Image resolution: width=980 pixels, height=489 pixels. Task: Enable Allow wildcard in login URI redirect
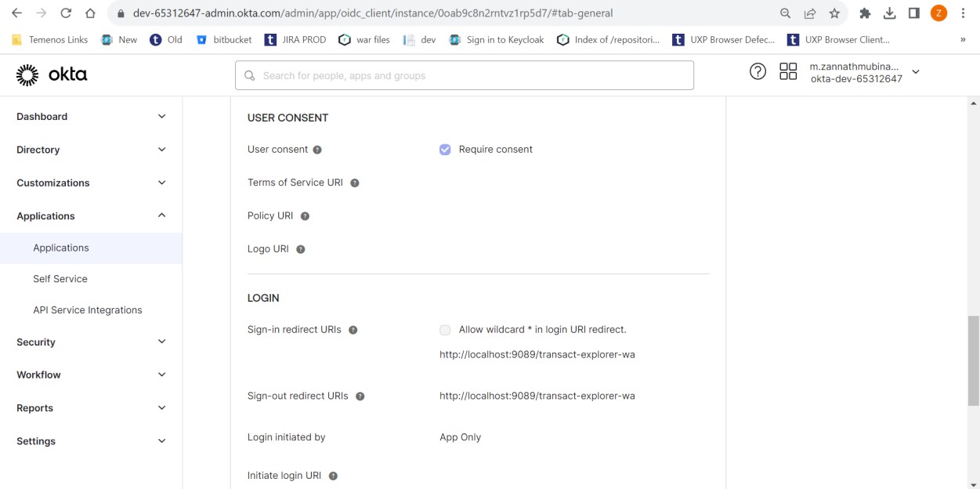[x=445, y=330]
